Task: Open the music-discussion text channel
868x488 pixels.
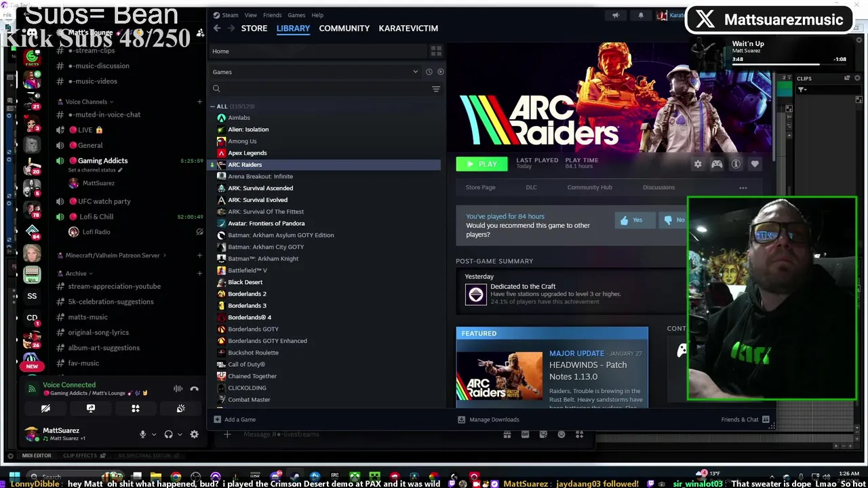Action: point(98,66)
